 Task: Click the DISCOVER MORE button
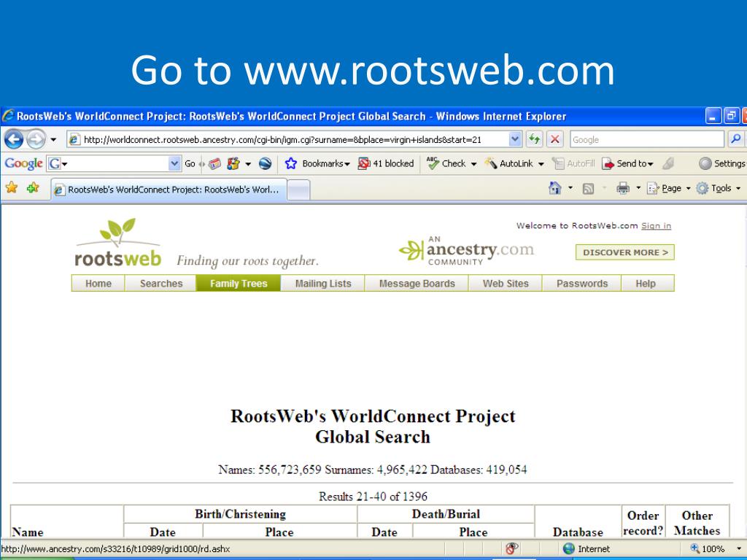point(625,252)
